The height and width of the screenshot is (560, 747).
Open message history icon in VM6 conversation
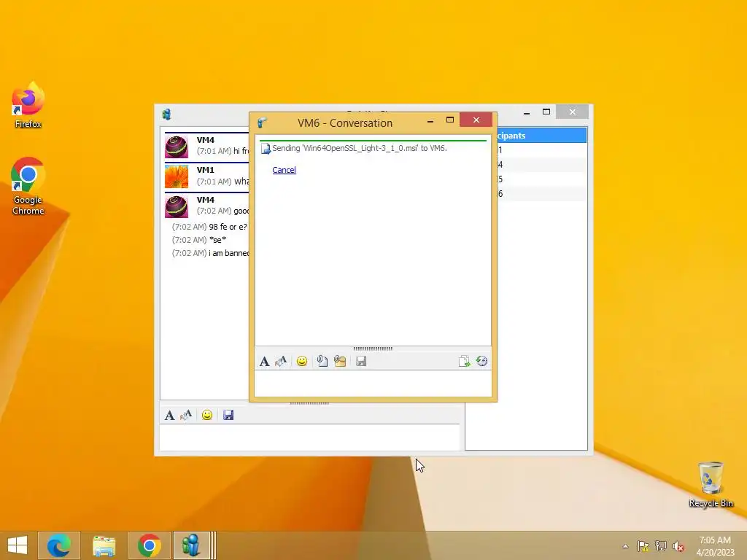[481, 362]
